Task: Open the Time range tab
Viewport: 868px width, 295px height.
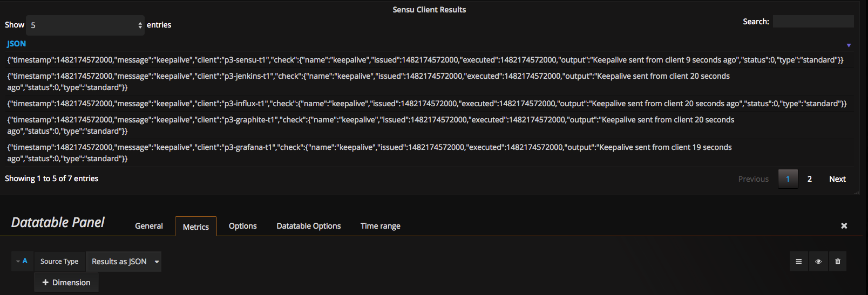Action: click(381, 226)
